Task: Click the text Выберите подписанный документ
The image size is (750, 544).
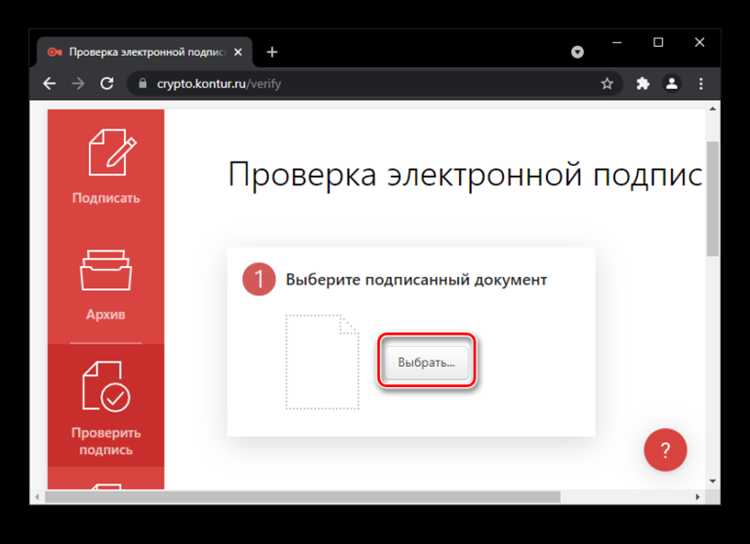Action: [416, 279]
